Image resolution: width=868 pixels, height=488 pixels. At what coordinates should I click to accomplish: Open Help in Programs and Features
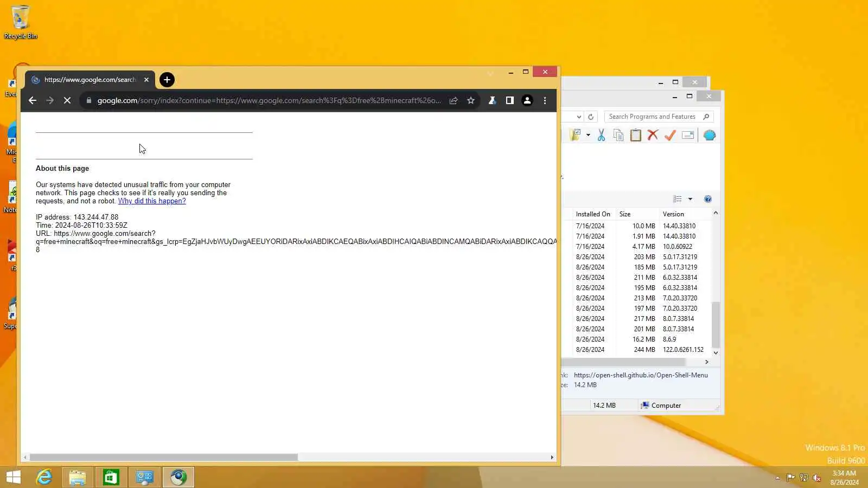(708, 199)
